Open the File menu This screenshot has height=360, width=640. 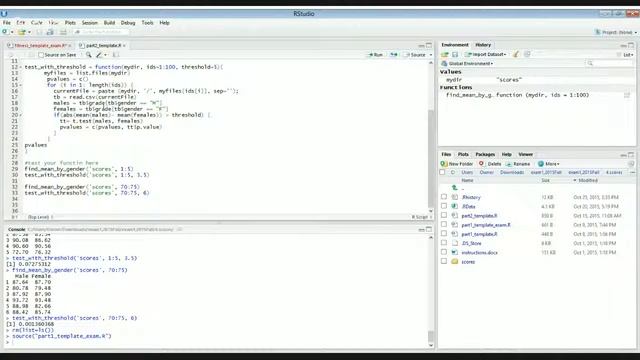coord(7,23)
